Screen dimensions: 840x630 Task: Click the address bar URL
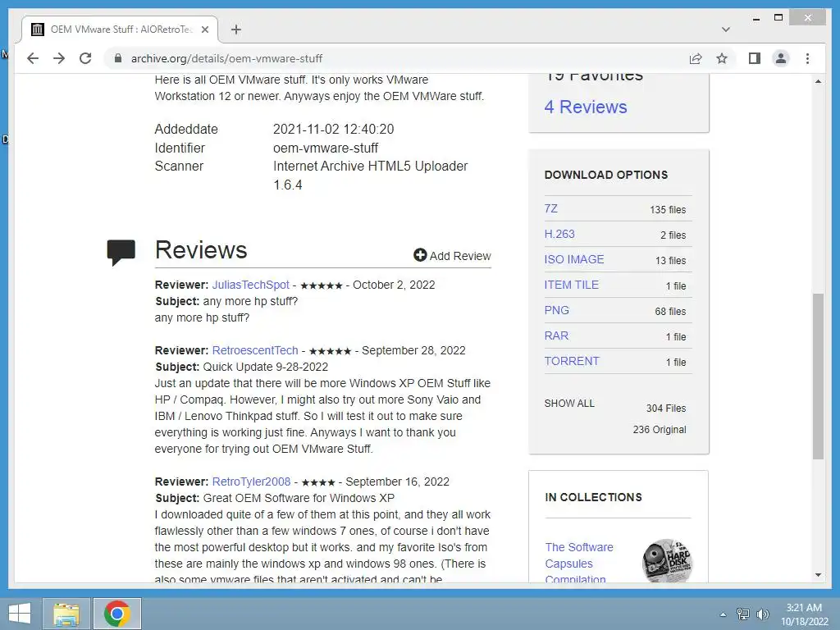coord(226,58)
